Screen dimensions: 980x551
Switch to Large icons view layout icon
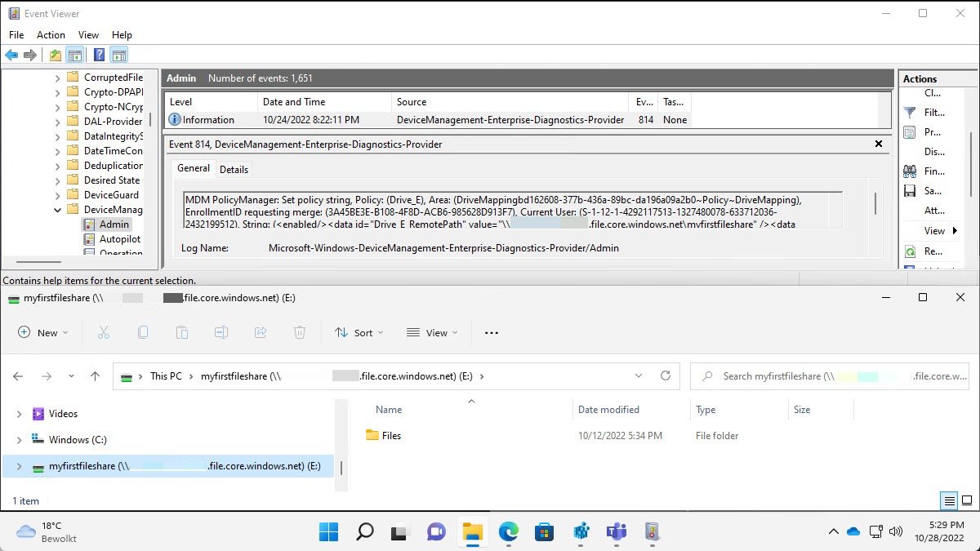(966, 500)
